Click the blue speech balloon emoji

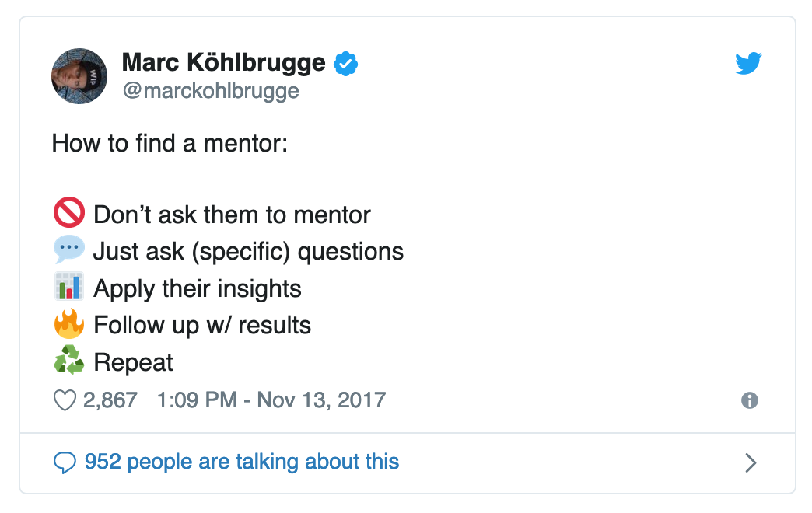coord(68,250)
